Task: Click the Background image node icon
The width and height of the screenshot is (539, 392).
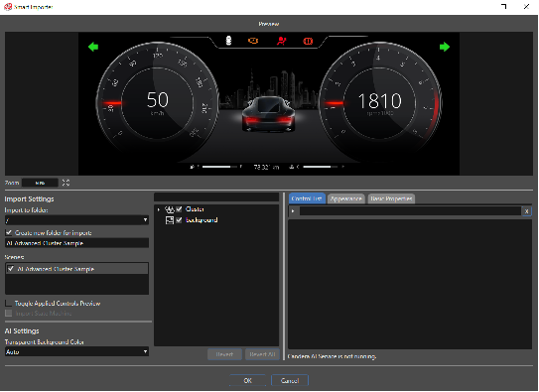Action: coord(170,220)
